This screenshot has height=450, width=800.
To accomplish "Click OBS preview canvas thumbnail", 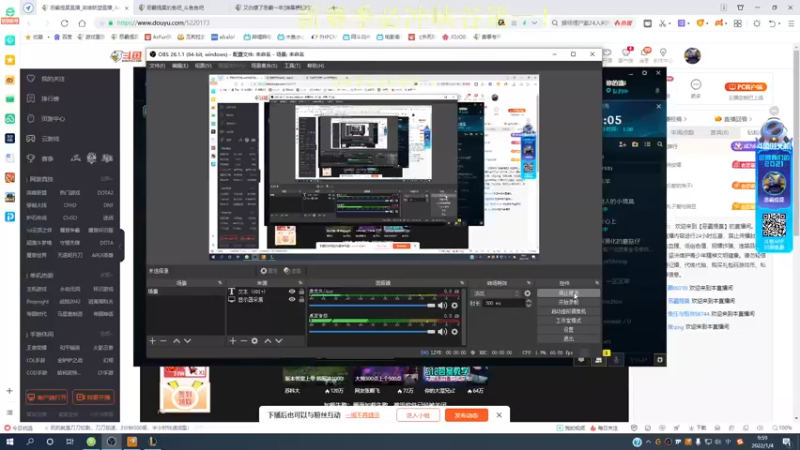I will click(374, 167).
